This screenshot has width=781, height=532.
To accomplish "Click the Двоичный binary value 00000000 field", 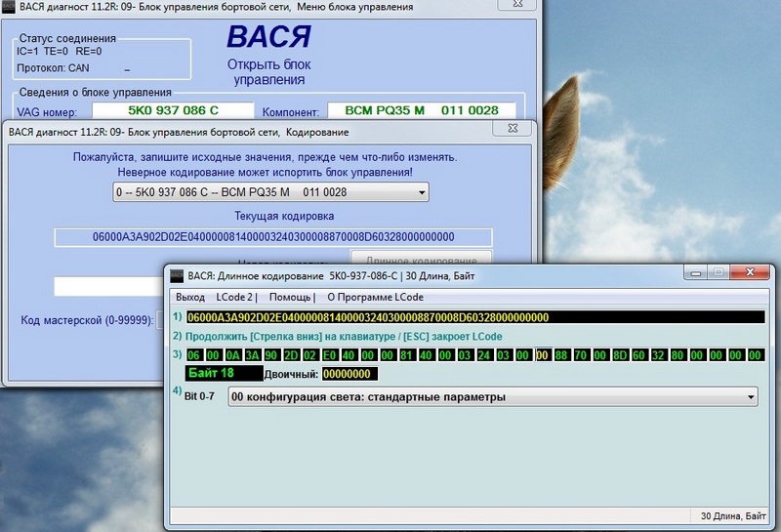I will 349,374.
